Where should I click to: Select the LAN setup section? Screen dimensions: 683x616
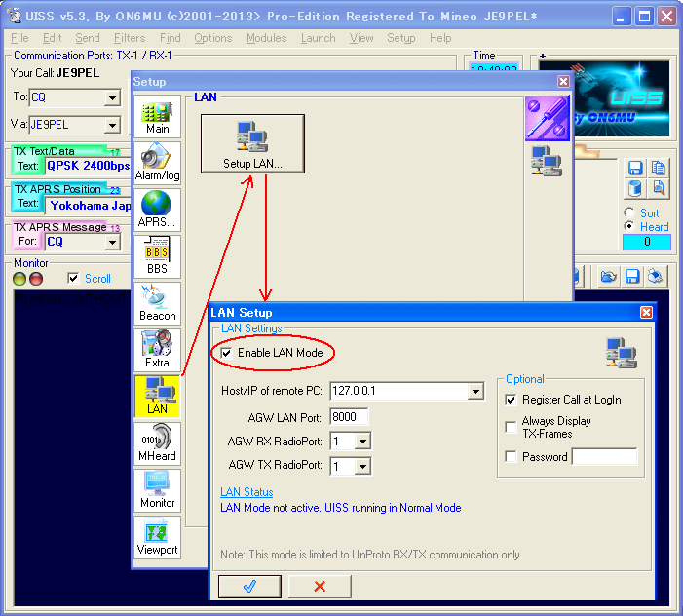[x=157, y=397]
